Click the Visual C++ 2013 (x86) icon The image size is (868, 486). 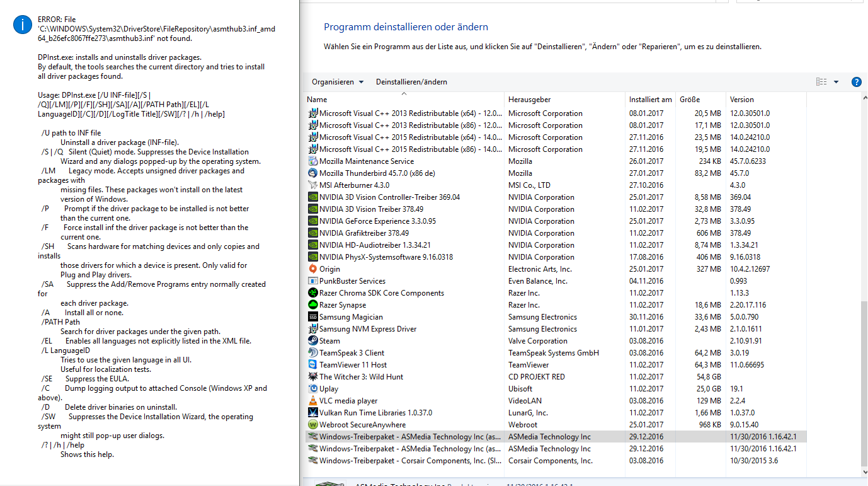(x=313, y=125)
